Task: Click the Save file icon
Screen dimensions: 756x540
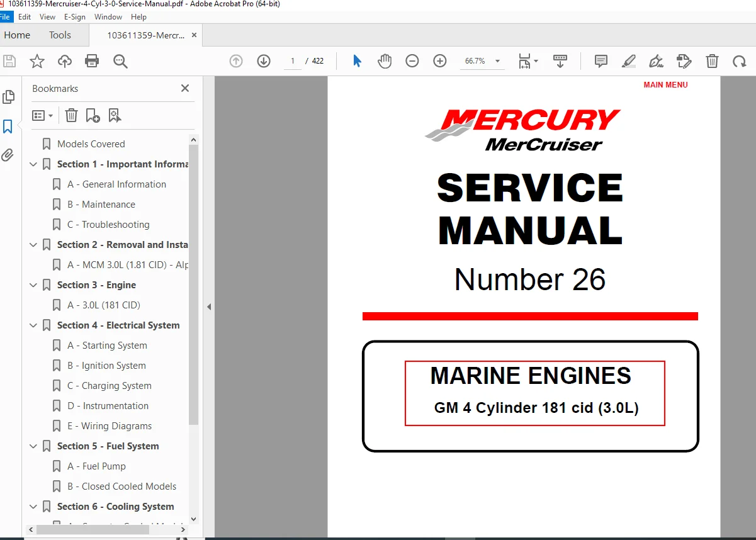Action: click(9, 61)
